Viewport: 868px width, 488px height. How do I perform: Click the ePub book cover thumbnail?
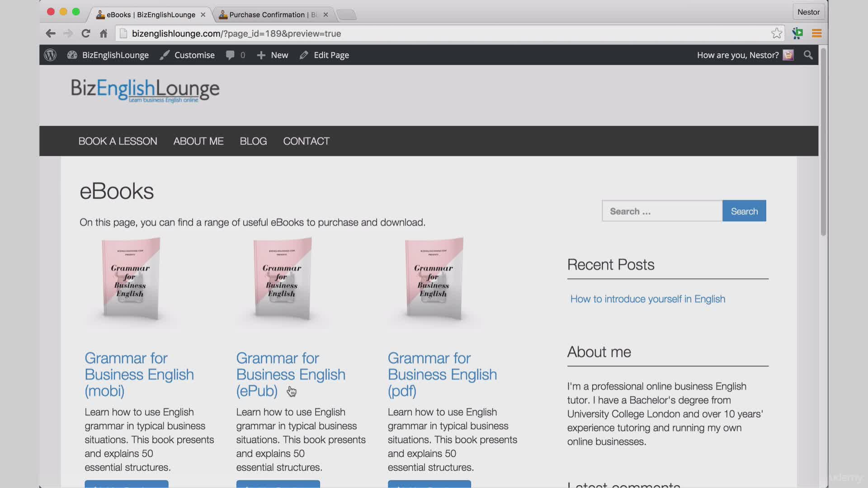pos(282,279)
